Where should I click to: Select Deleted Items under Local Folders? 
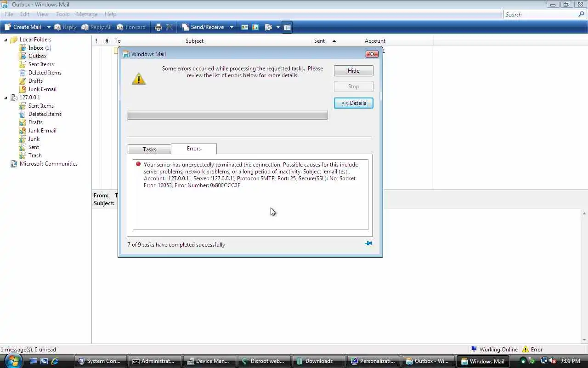pyautogui.click(x=40, y=73)
